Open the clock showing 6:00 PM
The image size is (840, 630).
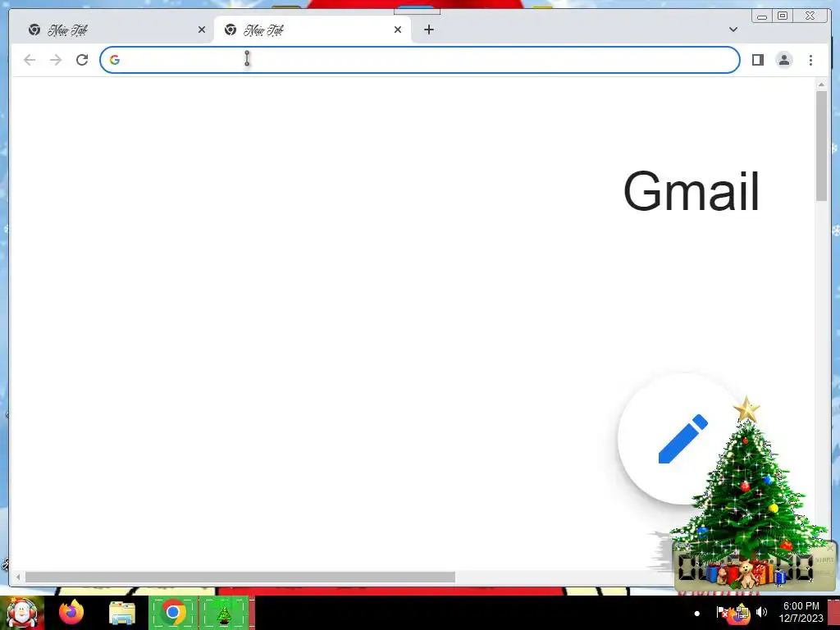801,612
